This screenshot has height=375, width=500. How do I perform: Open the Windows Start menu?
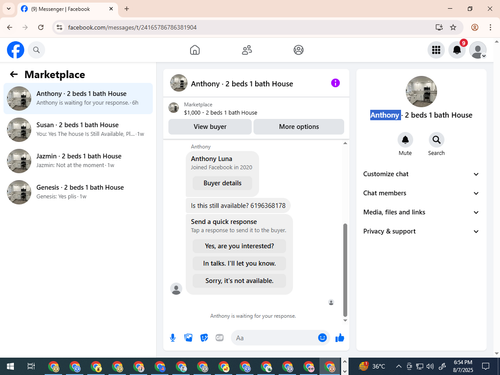[10, 367]
